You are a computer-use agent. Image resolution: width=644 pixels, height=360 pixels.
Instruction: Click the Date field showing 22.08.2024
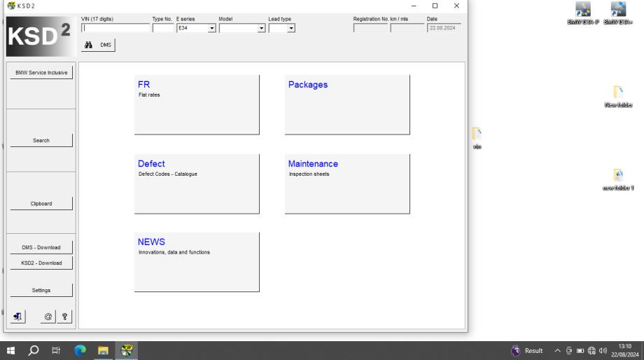pyautogui.click(x=444, y=28)
